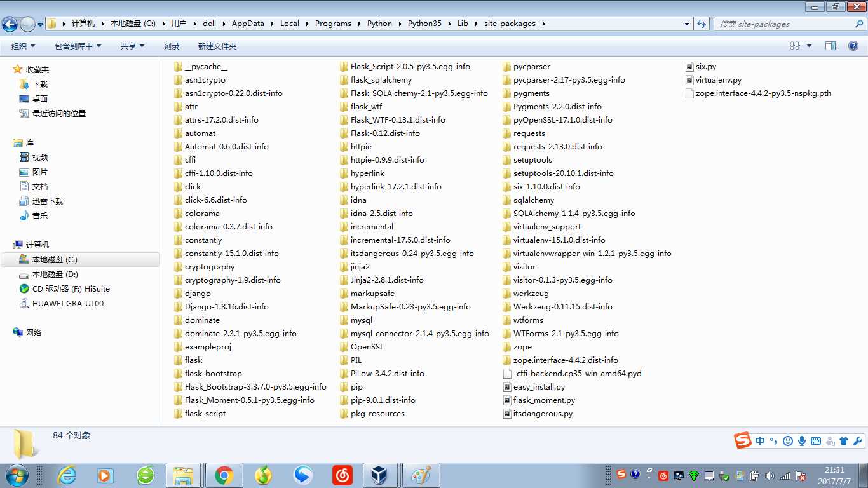Viewport: 868px width, 488px height.
Task: Go to AppData in the address path
Action: point(248,24)
